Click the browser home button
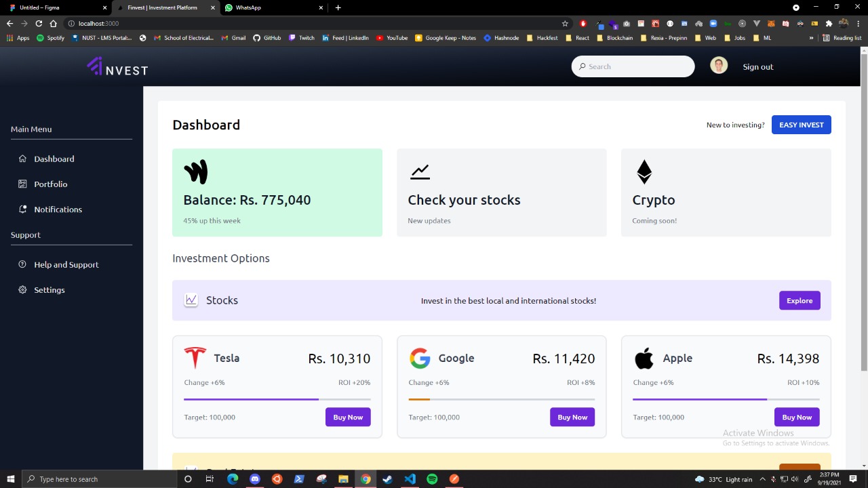The image size is (868, 488). click(53, 23)
